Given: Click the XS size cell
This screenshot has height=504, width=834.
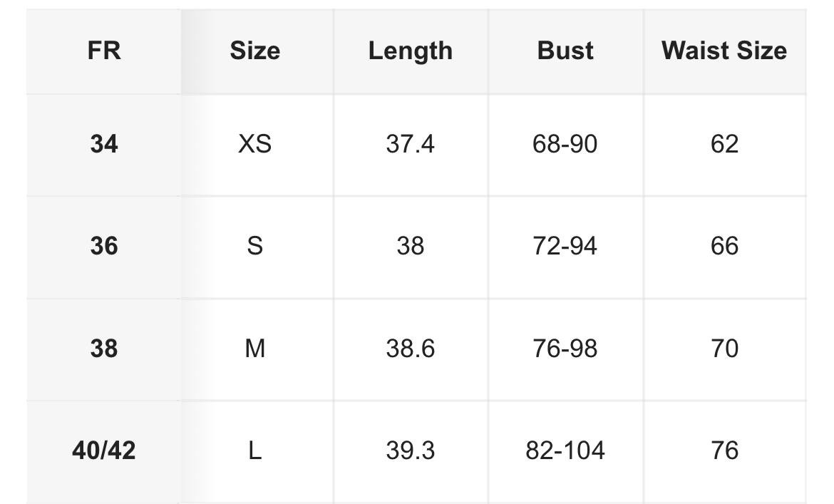Looking at the screenshot, I should [254, 144].
